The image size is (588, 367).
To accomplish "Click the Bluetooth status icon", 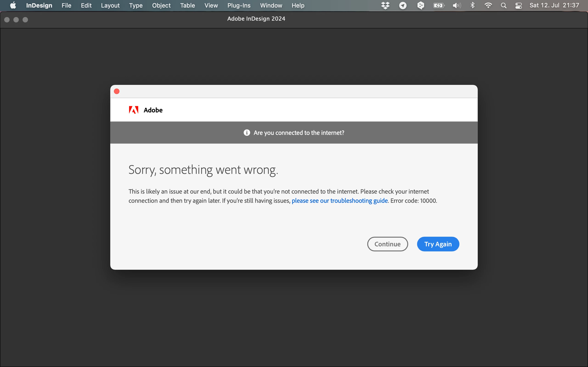I will 473,5.
